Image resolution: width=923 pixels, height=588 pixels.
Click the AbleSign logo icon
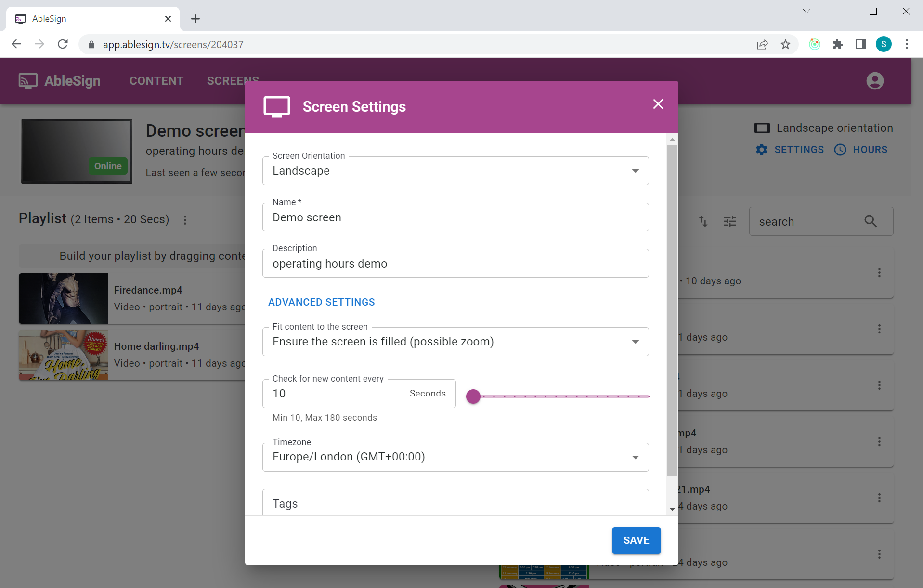(x=27, y=80)
